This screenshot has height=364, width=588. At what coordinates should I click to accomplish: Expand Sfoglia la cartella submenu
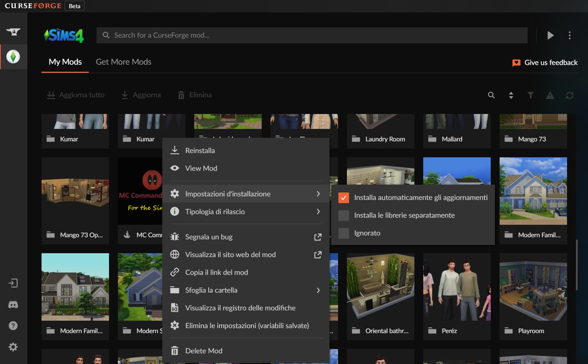tap(245, 290)
